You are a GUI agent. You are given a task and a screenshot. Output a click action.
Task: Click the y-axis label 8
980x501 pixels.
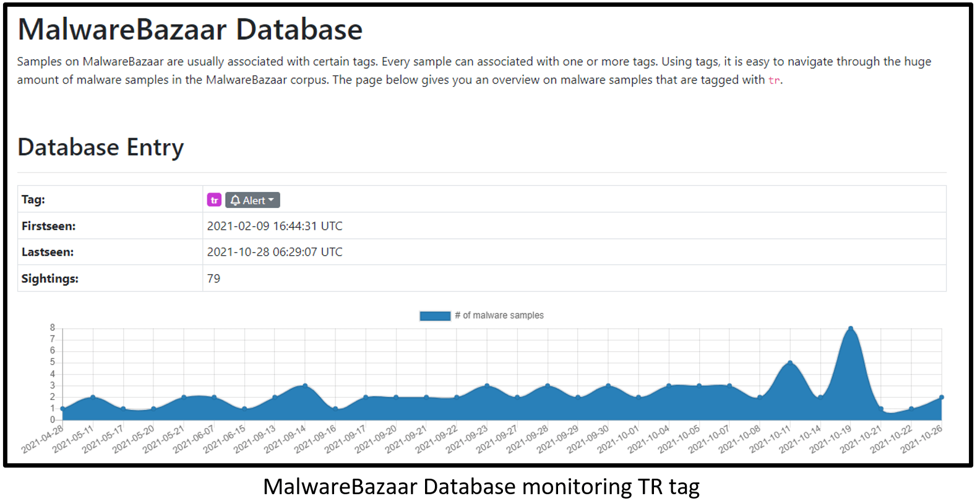[53, 328]
